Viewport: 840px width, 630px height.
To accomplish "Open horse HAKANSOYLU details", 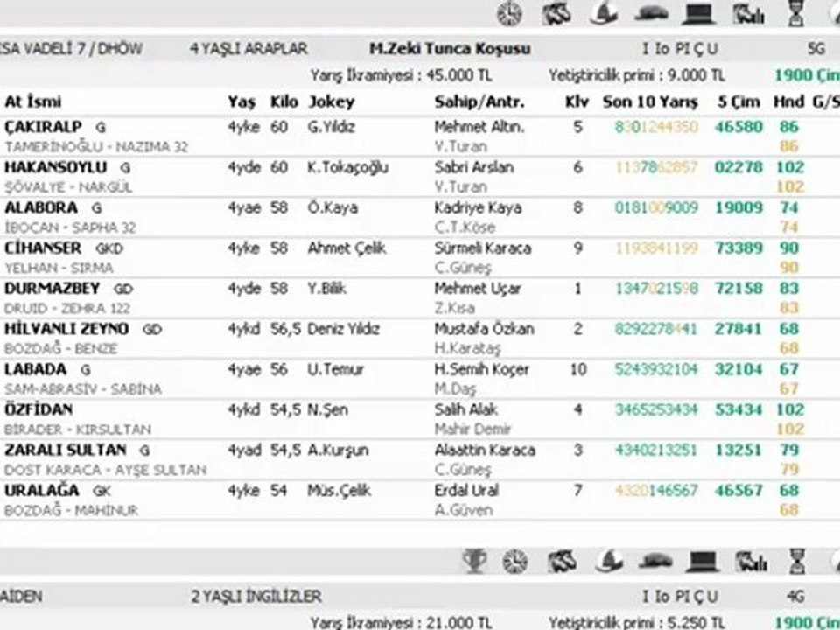I will tap(56, 167).
